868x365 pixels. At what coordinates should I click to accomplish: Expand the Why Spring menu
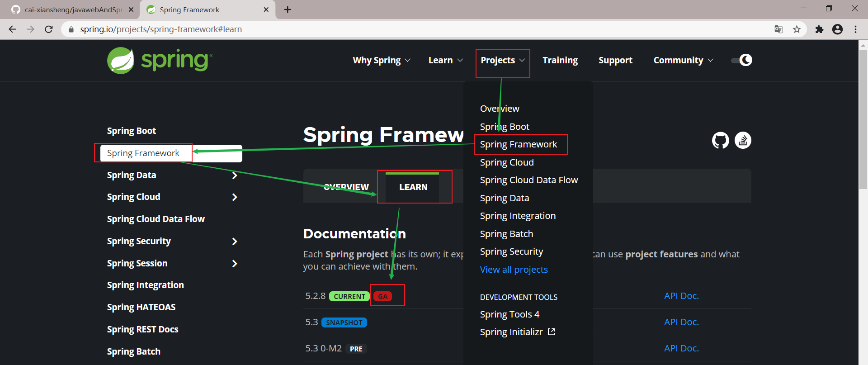pyautogui.click(x=382, y=60)
